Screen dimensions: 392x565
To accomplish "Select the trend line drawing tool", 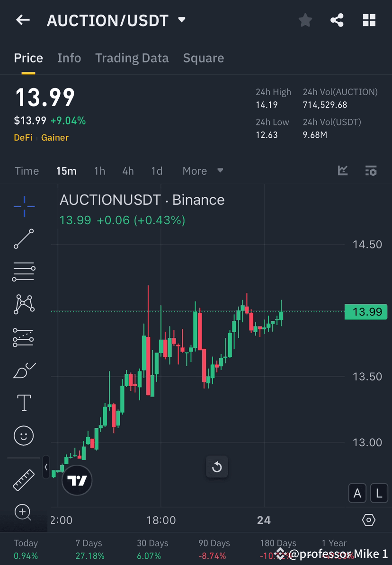I will (x=24, y=239).
